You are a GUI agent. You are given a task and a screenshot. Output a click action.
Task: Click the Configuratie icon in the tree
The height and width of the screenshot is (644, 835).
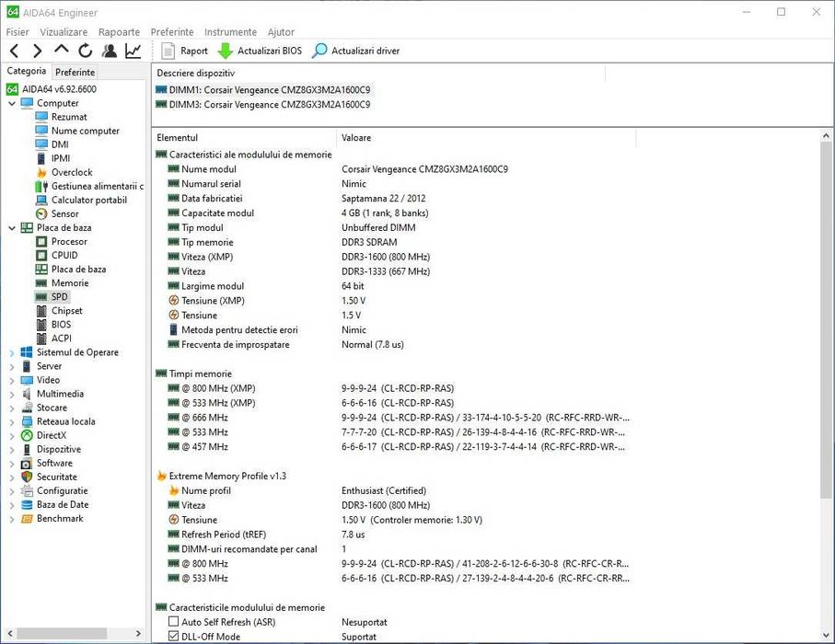[x=27, y=490]
